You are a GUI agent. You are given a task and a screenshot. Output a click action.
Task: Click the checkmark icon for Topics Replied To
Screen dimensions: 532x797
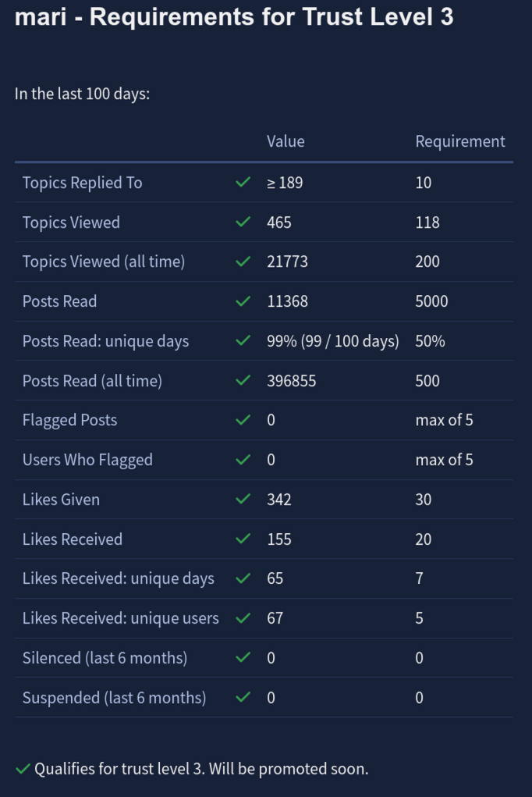(243, 182)
